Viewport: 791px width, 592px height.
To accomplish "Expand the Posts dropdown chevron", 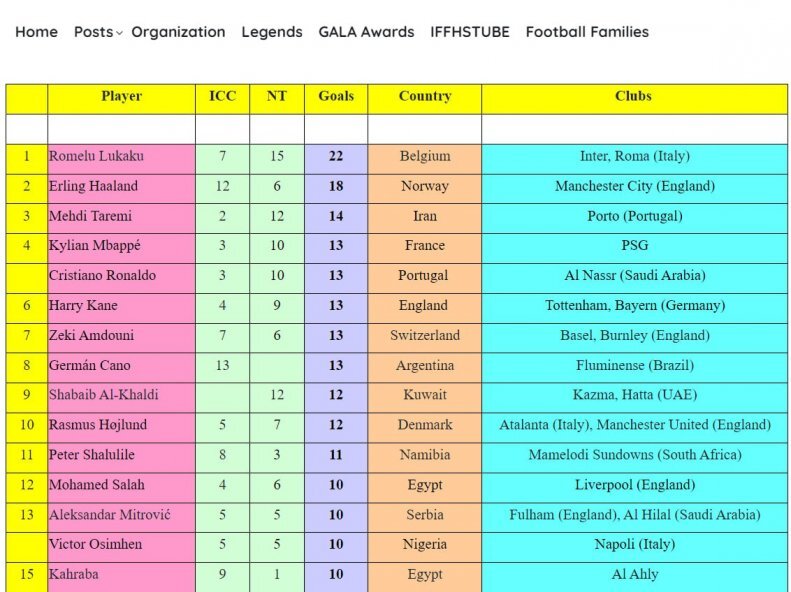I will [x=119, y=33].
